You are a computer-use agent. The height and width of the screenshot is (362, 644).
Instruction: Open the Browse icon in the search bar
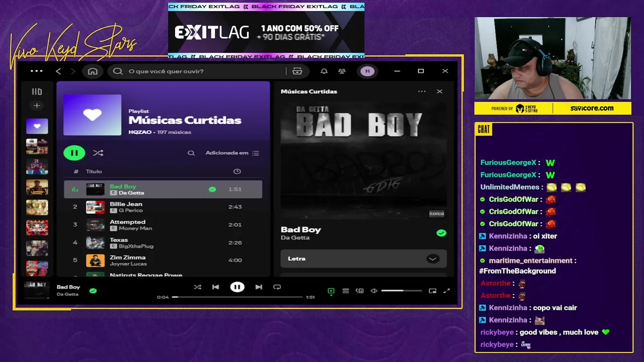(297, 71)
